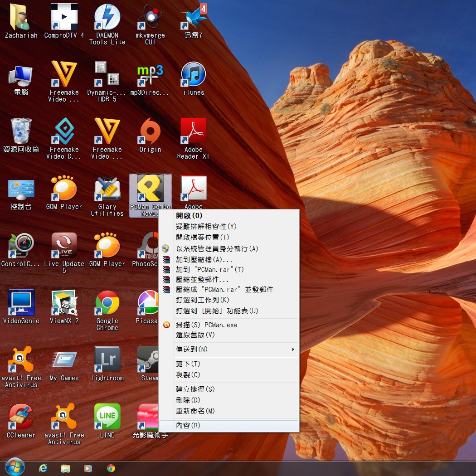Screen dimensions: 476x476
Task: Click Adobe Reader XI shortcut
Action: coord(194,138)
